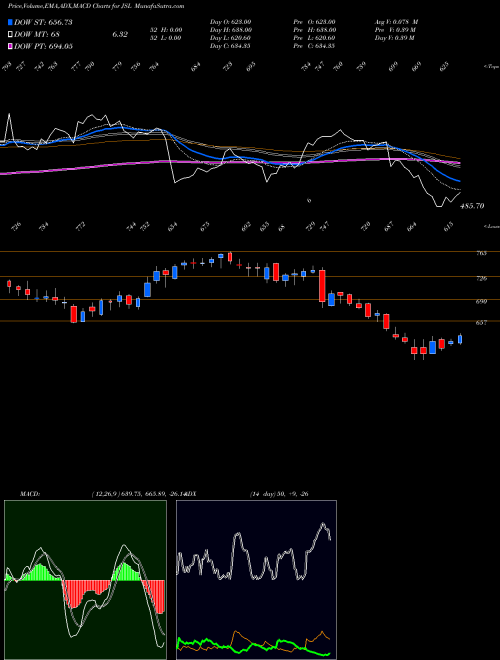Click the 6.32 value near the legend

tap(120, 35)
